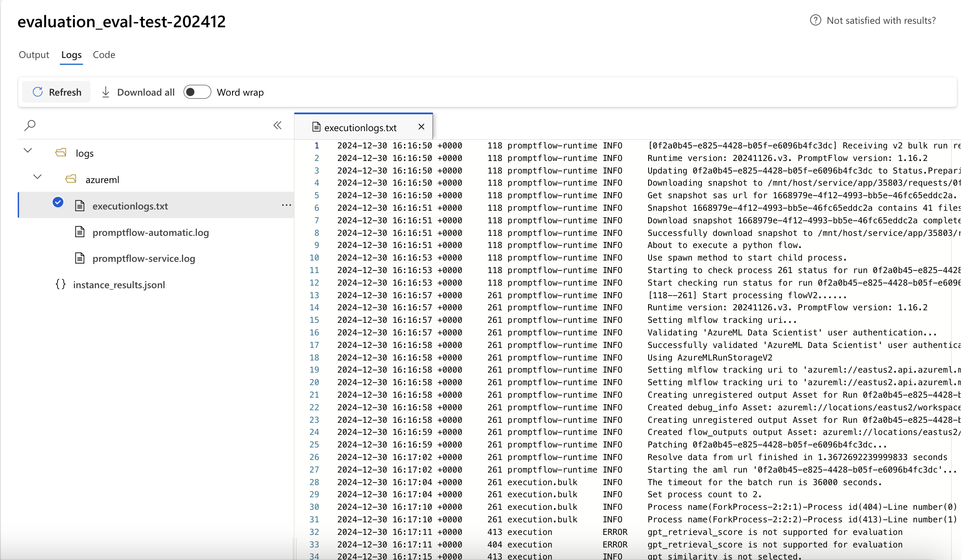Image resolution: width=962 pixels, height=560 pixels.
Task: Click the Download all icon
Action: coord(106,92)
